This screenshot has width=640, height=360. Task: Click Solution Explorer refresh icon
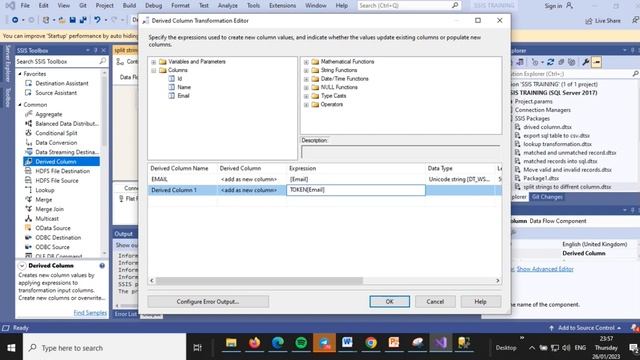tap(551, 62)
